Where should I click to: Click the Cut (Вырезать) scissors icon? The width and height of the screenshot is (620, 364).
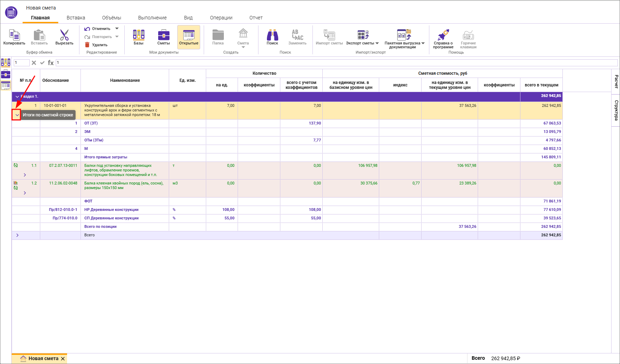pos(64,35)
